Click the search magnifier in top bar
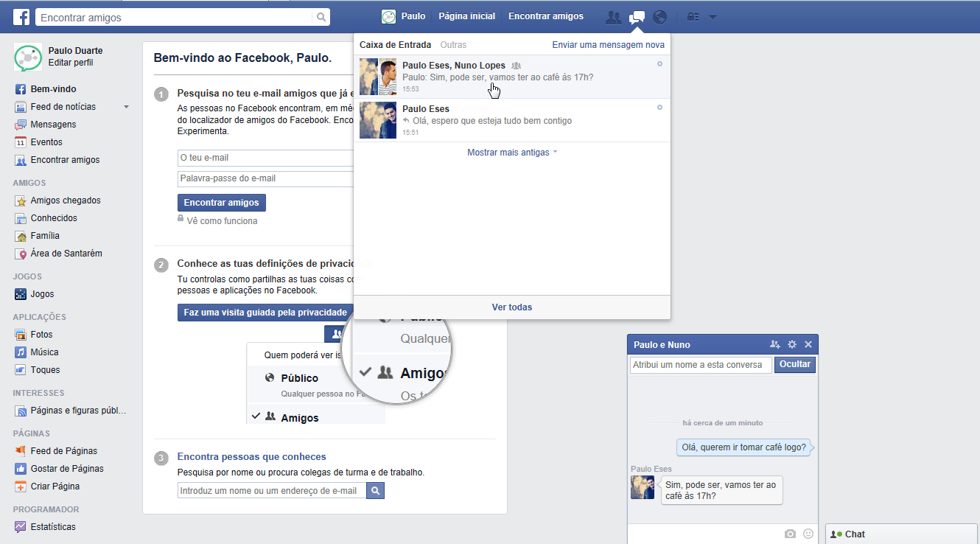Viewport: 980px width, 544px height. click(x=321, y=17)
